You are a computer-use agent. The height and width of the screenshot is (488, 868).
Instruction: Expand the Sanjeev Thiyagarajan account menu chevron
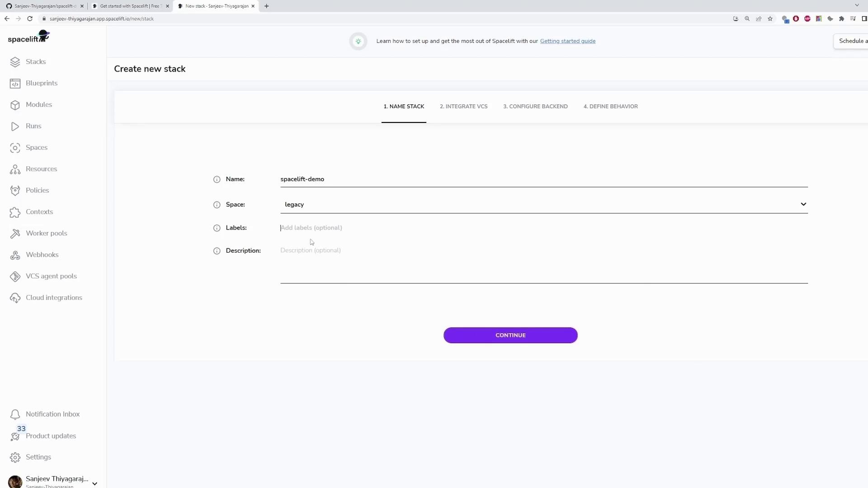[x=94, y=483]
